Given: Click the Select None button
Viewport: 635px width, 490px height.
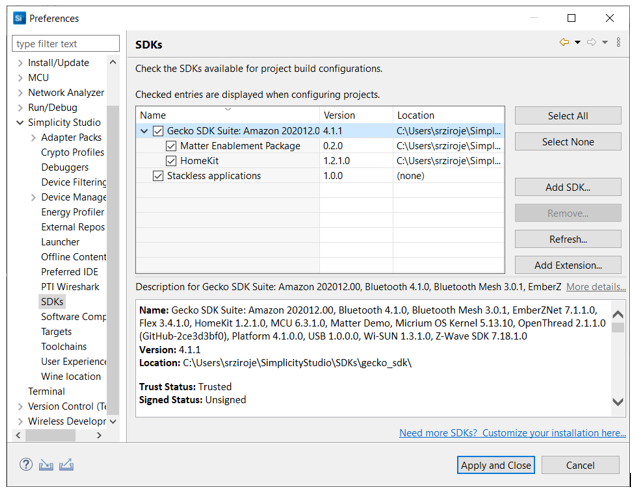Looking at the screenshot, I should [568, 142].
